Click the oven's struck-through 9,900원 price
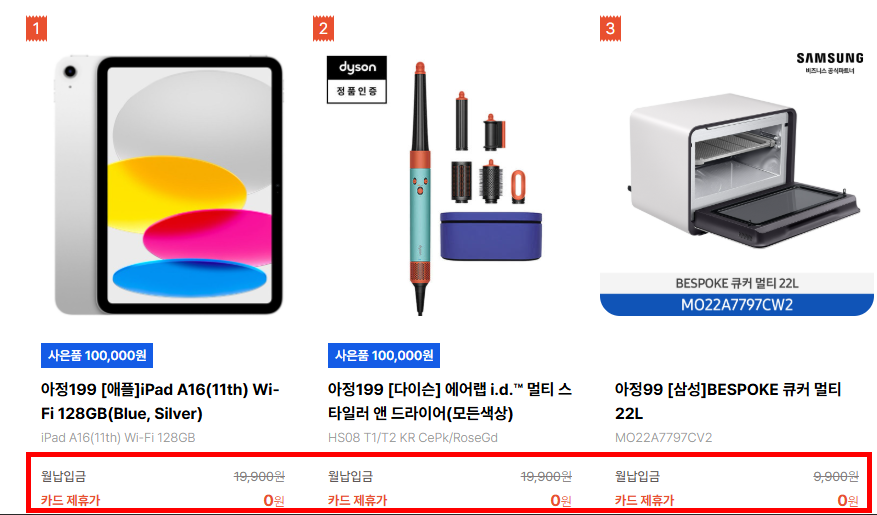 [x=836, y=476]
